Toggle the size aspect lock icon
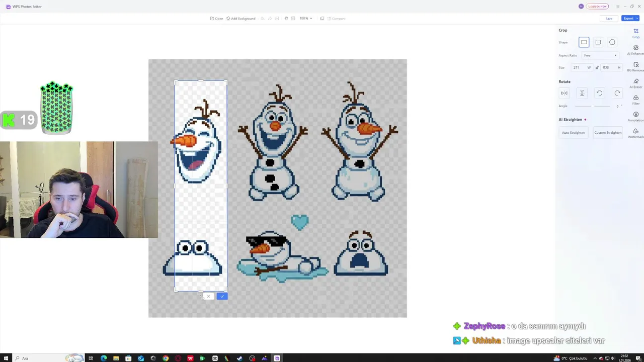Image resolution: width=644 pixels, height=362 pixels. tap(597, 67)
